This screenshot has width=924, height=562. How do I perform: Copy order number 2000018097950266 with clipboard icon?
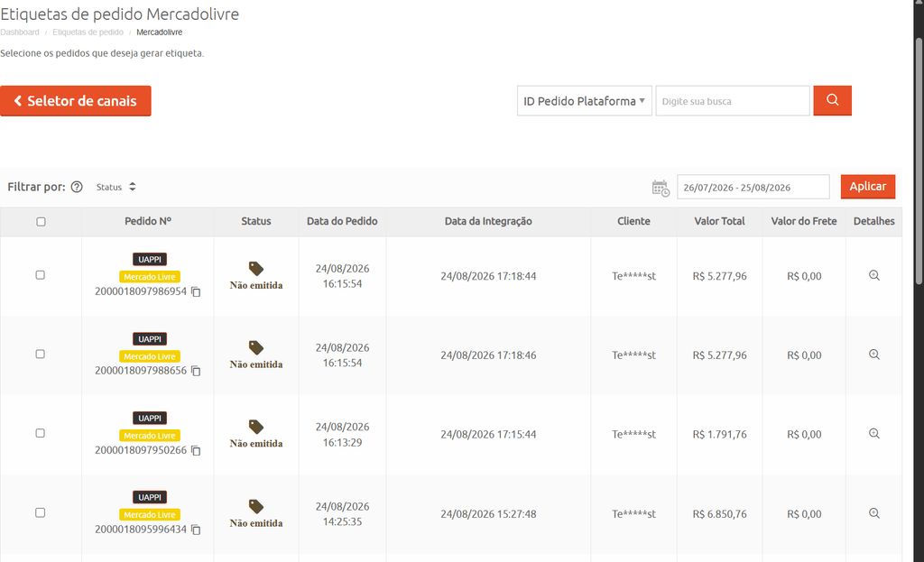click(x=196, y=450)
